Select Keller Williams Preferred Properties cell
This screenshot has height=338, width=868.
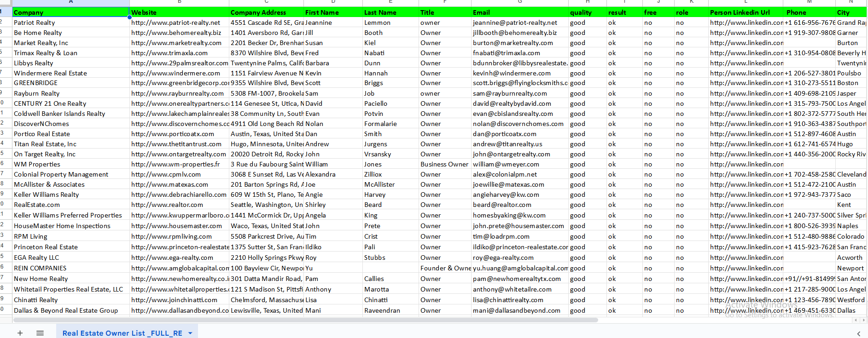coord(71,215)
